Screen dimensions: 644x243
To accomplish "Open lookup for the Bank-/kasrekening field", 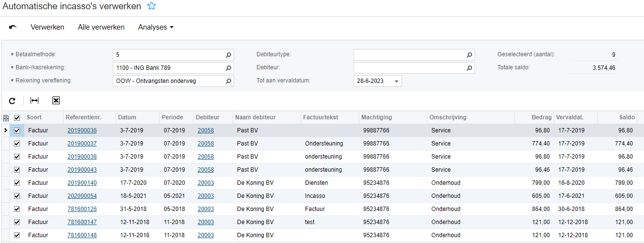I will pos(228,68).
